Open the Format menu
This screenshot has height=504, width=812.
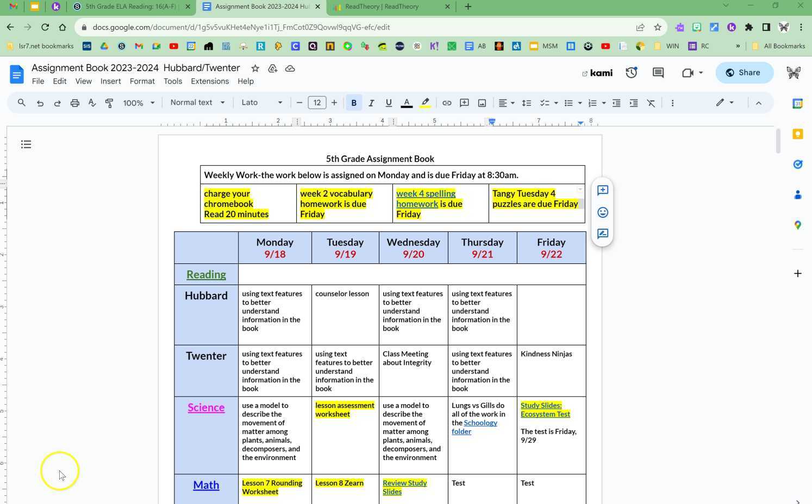click(x=142, y=81)
